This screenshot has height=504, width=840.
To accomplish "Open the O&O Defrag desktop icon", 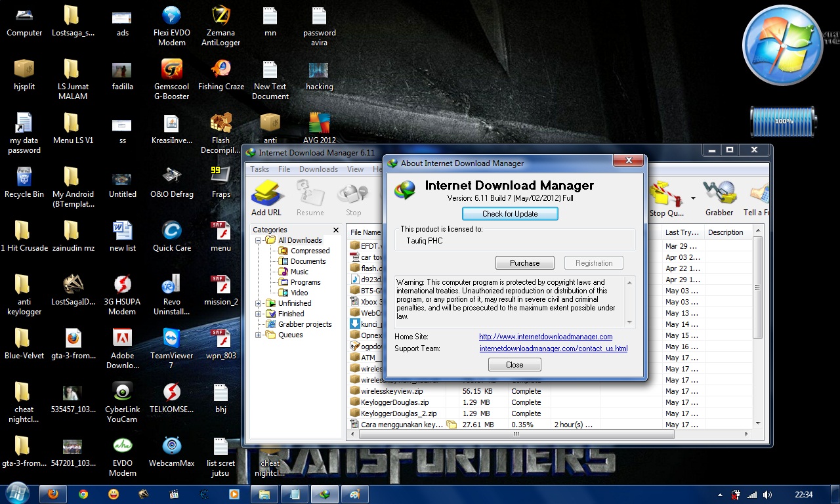I will tap(172, 182).
